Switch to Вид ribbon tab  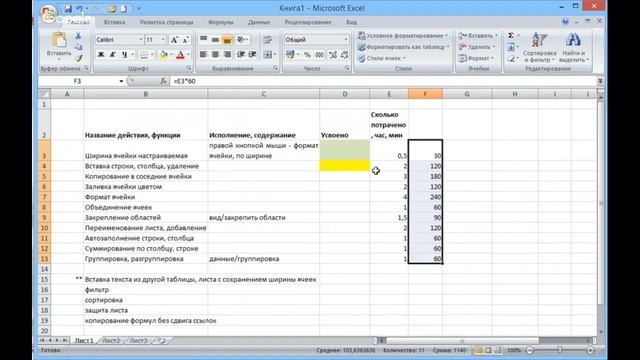[x=351, y=22]
